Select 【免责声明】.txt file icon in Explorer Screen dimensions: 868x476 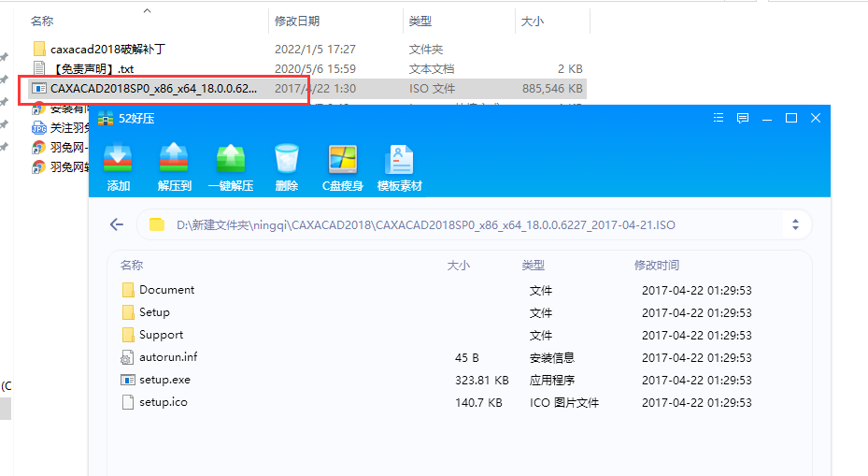[38, 68]
